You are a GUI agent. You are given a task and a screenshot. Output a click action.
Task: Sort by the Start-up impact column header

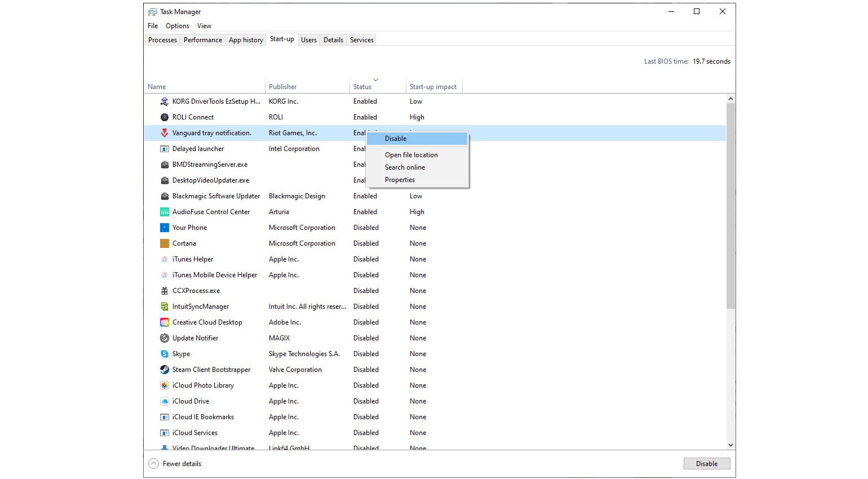pyautogui.click(x=434, y=87)
